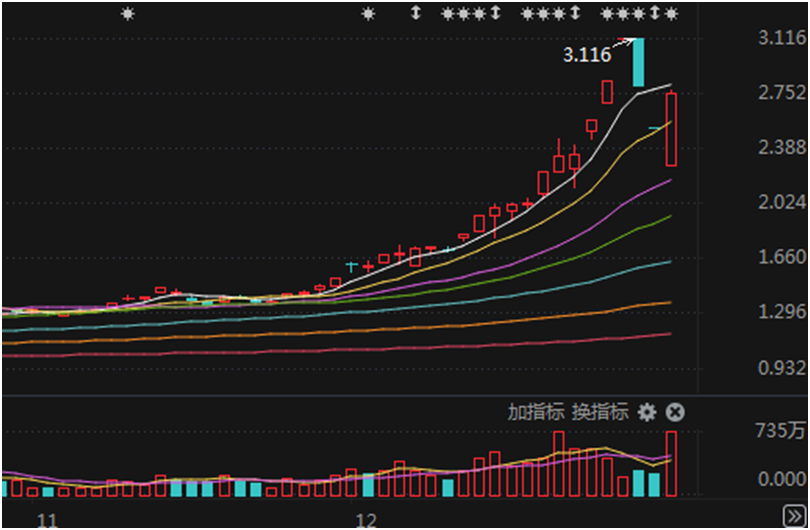
Task: Click the month 12 label on date axis
Action: click(x=367, y=519)
